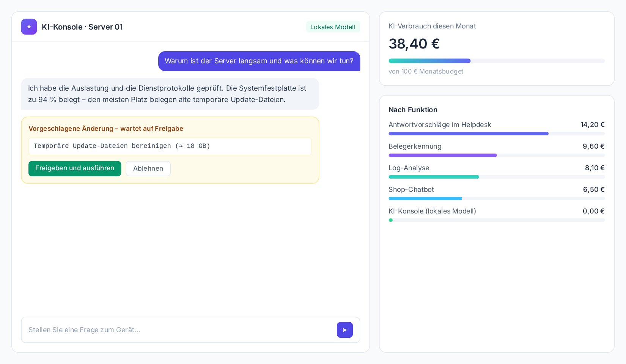The image size is (626, 364).
Task: Click the monthly budget progress bar
Action: [497, 61]
